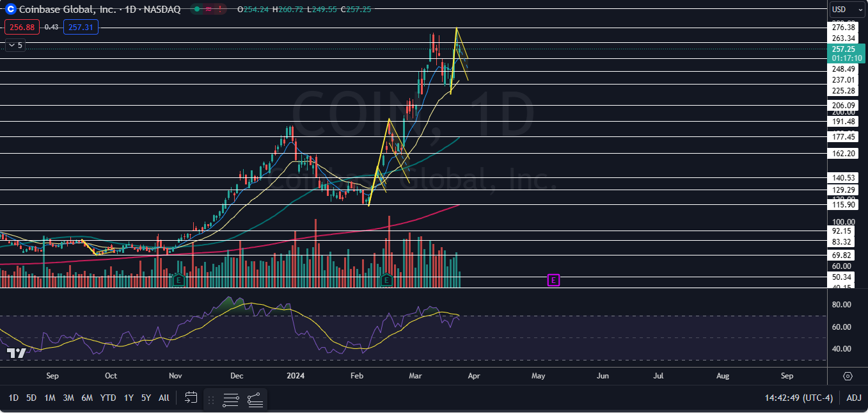Image resolution: width=868 pixels, height=413 pixels.
Task: Click the pink approximate-data status icon
Action: point(209,10)
